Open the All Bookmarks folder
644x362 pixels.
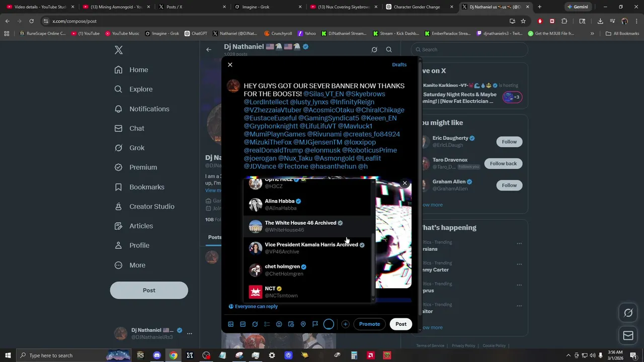tap(622, 34)
